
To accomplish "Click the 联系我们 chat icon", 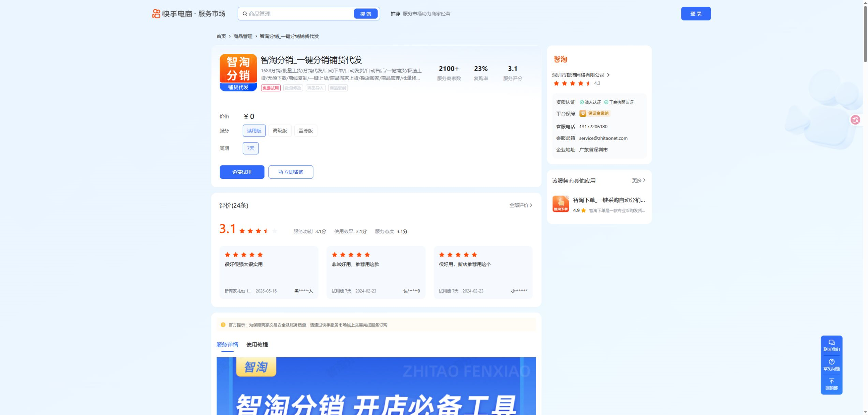I will coord(831,342).
